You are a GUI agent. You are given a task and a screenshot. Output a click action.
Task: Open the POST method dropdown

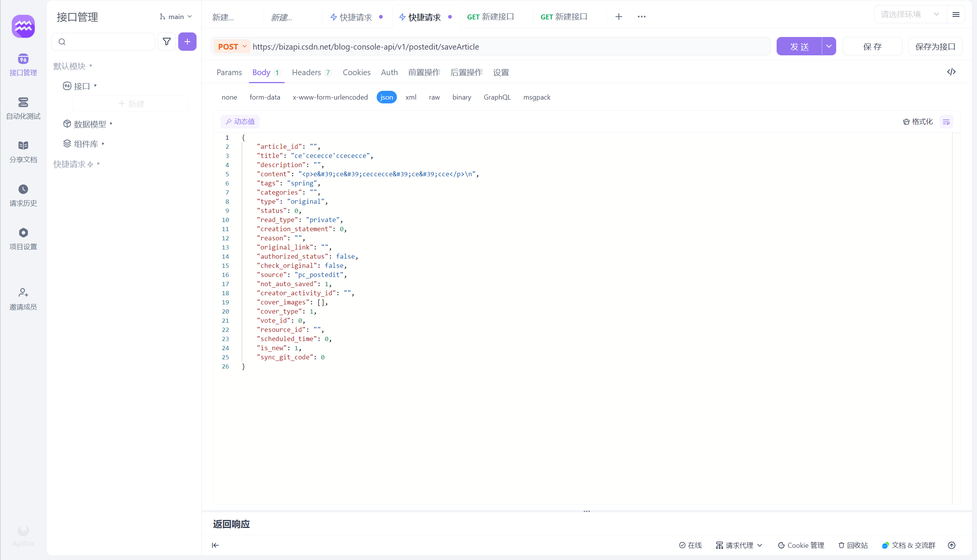click(x=231, y=46)
